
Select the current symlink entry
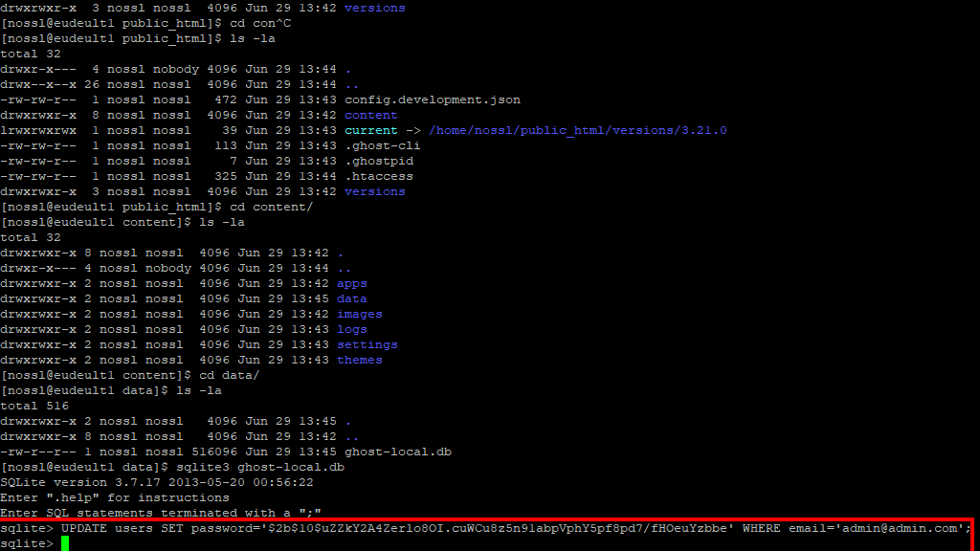[x=370, y=129]
